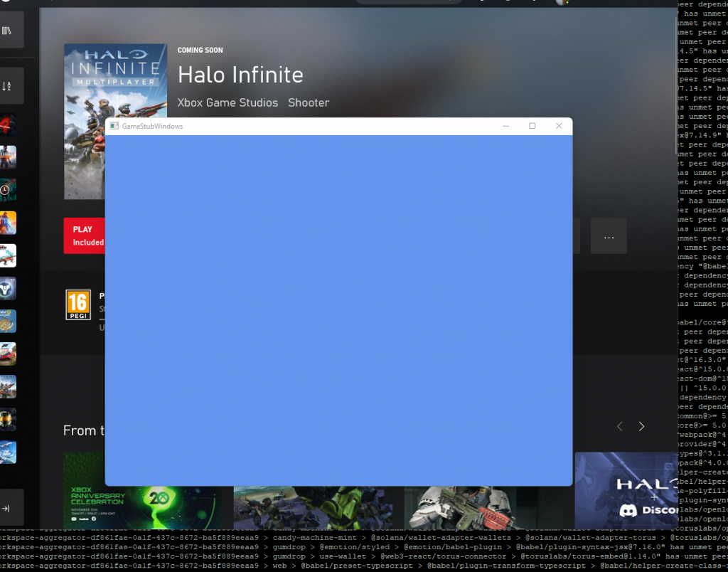Open the Spartan with red rifle screenshot
The image size is (728, 572).
[485, 507]
